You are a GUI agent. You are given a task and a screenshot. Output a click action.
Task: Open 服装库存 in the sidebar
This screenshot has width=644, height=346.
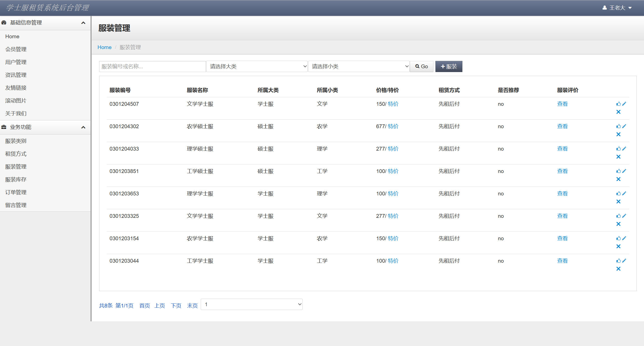[x=16, y=180]
